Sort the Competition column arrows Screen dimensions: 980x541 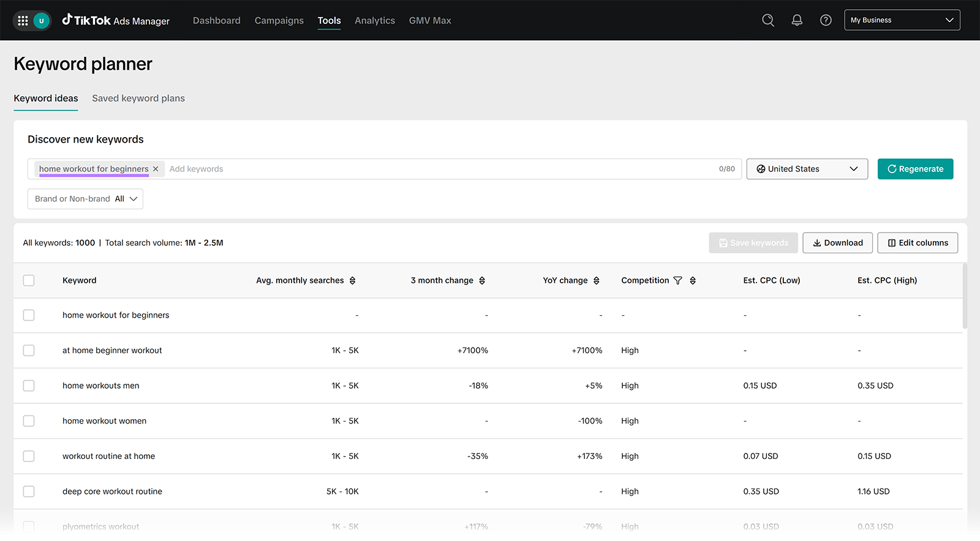coord(693,280)
